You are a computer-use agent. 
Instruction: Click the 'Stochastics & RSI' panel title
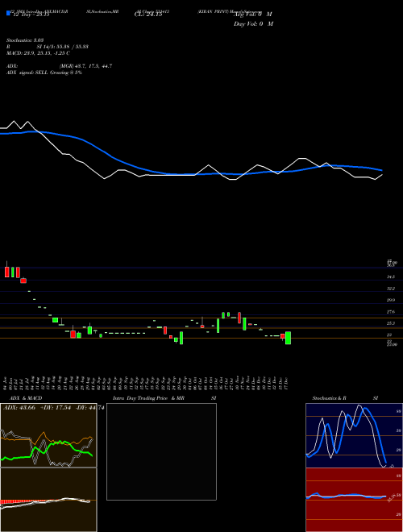(x=345, y=398)
